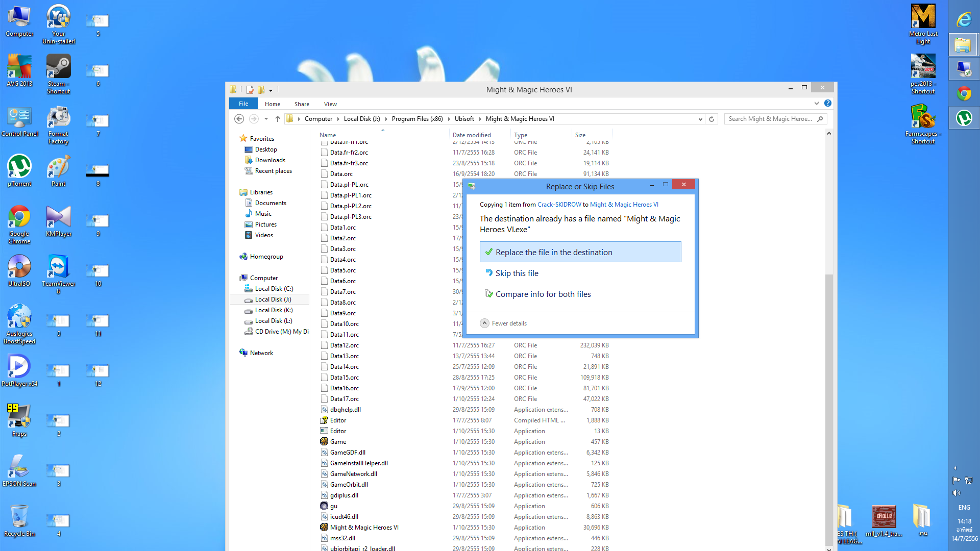Open uTorrent from the right taskbar
Viewport: 980px width, 551px height.
pos(964,118)
